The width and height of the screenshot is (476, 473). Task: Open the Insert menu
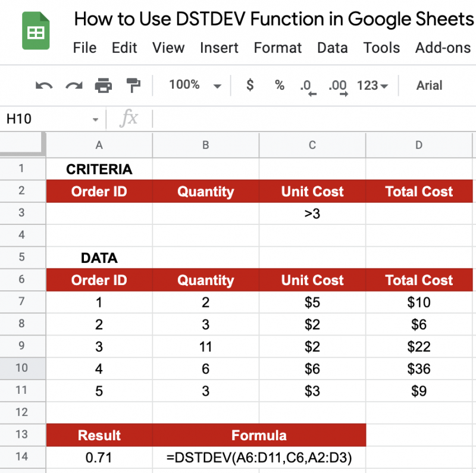point(219,48)
